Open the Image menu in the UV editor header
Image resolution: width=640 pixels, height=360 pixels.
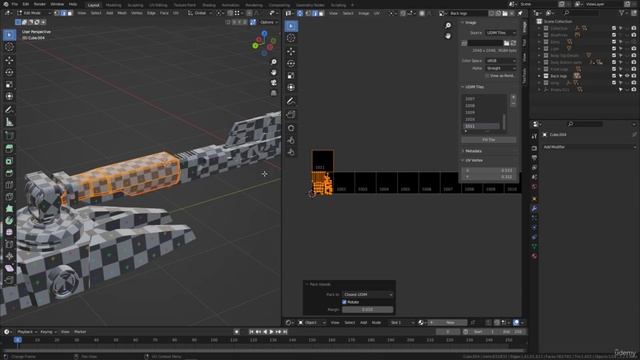(363, 13)
